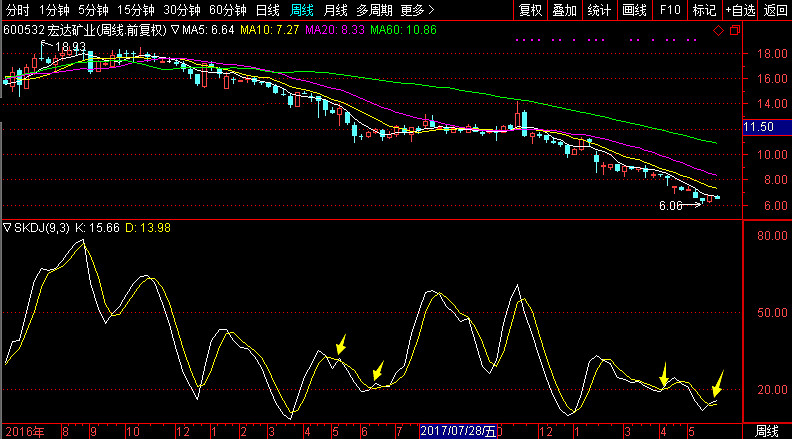Select the 分时 time-sharing tab
The image size is (792, 439).
click(x=18, y=10)
